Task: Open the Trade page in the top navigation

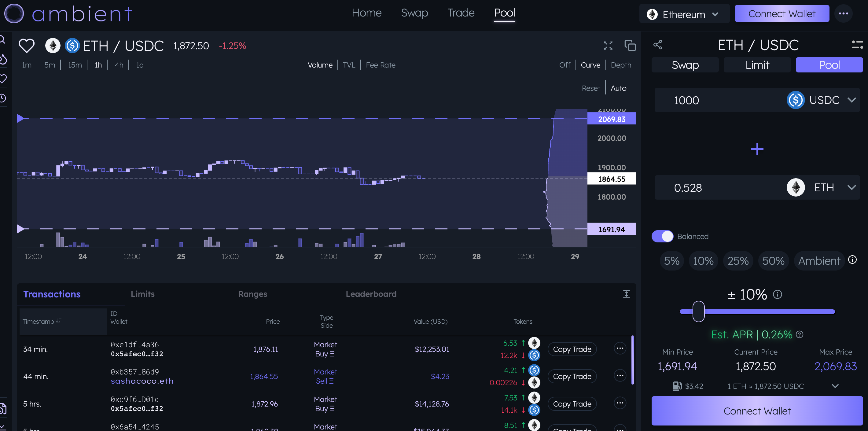Action: (x=461, y=13)
